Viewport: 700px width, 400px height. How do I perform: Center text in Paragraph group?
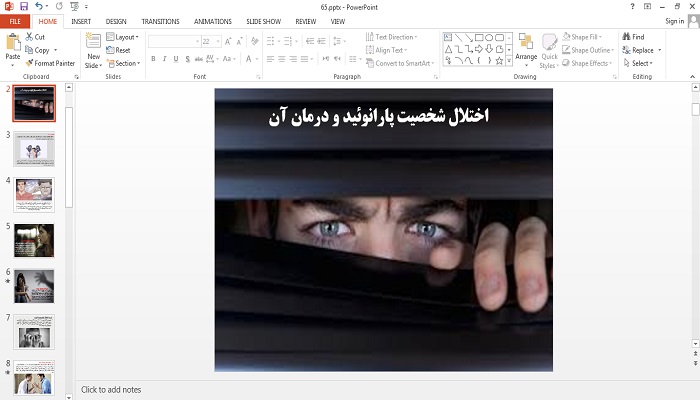point(282,59)
